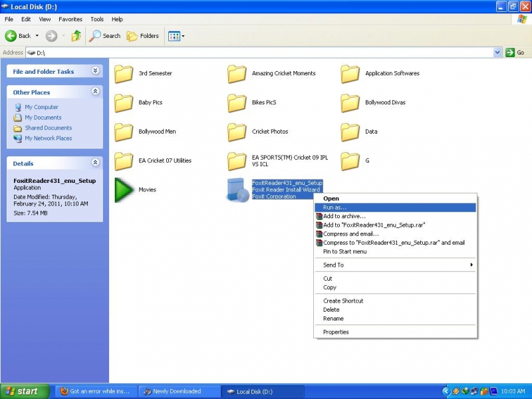Collapse the Other Places panel

(95, 92)
